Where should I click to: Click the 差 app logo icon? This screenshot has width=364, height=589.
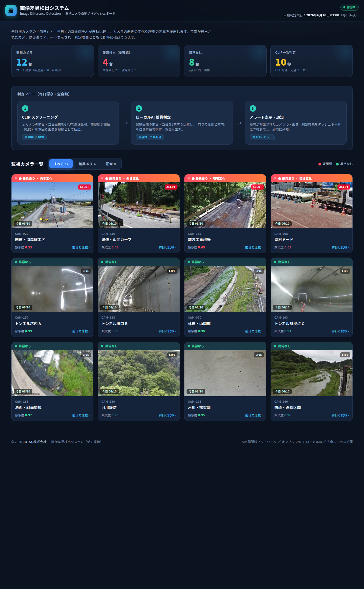pyautogui.click(x=11, y=10)
